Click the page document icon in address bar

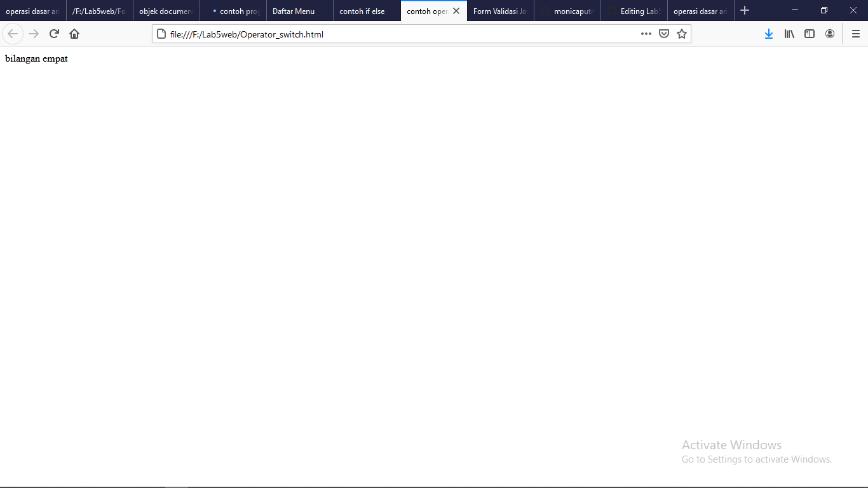click(x=161, y=34)
